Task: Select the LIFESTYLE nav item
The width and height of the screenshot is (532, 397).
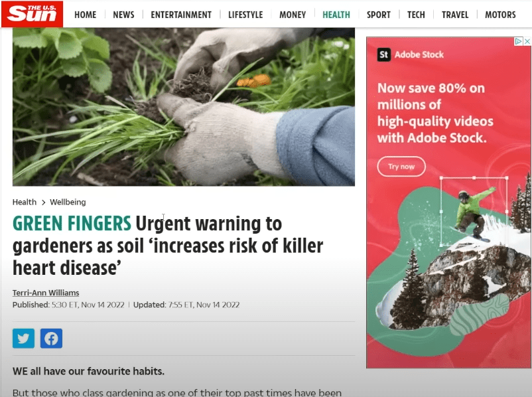Action: pos(245,15)
